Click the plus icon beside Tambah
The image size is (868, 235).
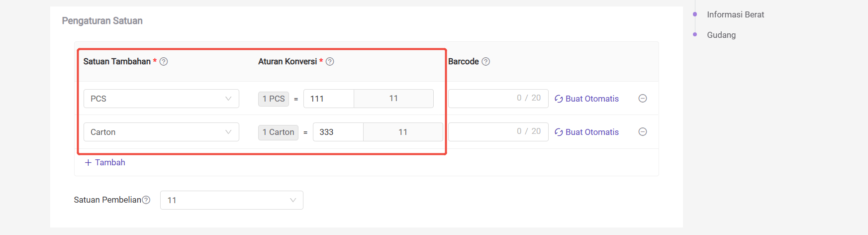(88, 163)
